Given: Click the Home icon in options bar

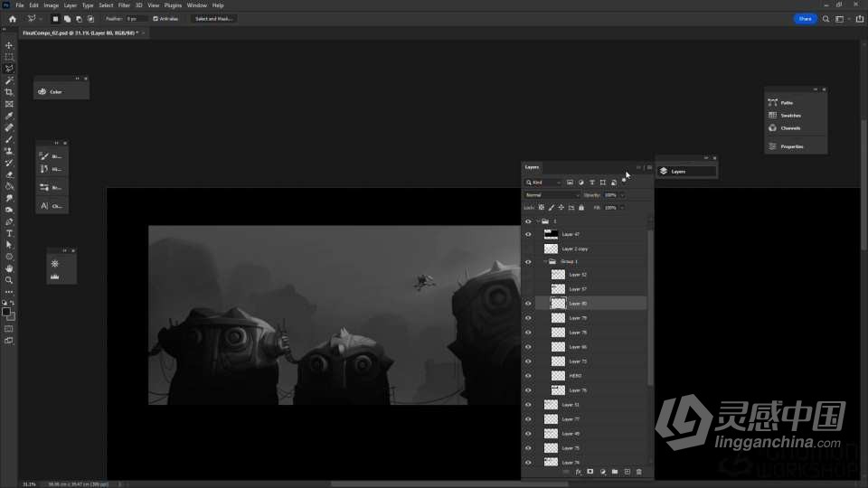Looking at the screenshot, I should (12, 19).
